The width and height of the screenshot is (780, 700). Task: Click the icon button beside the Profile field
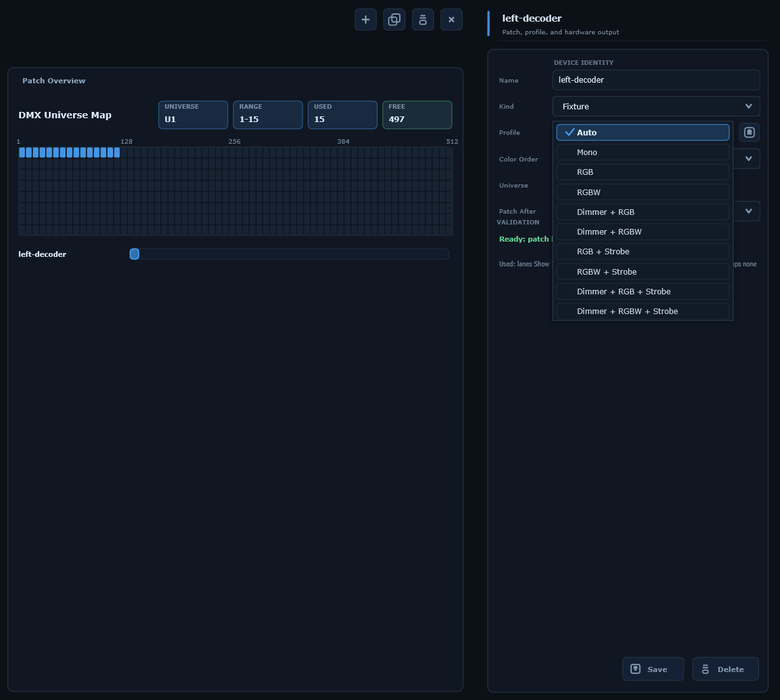pyautogui.click(x=749, y=132)
